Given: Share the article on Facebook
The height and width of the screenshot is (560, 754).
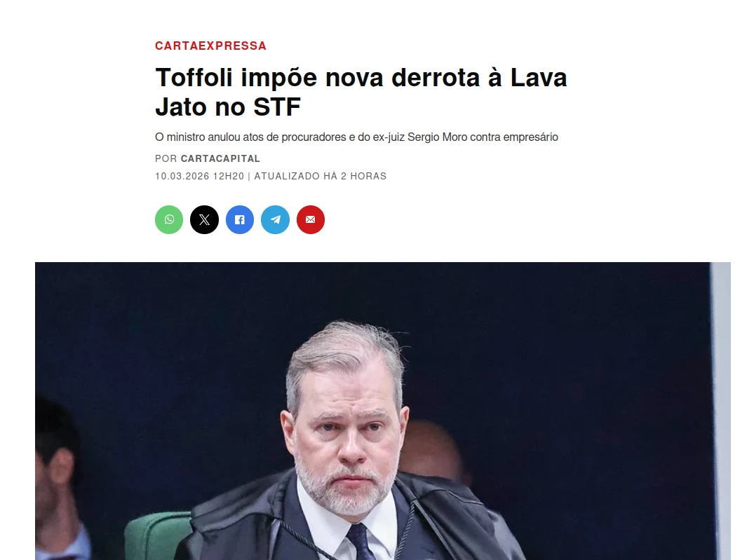Looking at the screenshot, I should [239, 219].
